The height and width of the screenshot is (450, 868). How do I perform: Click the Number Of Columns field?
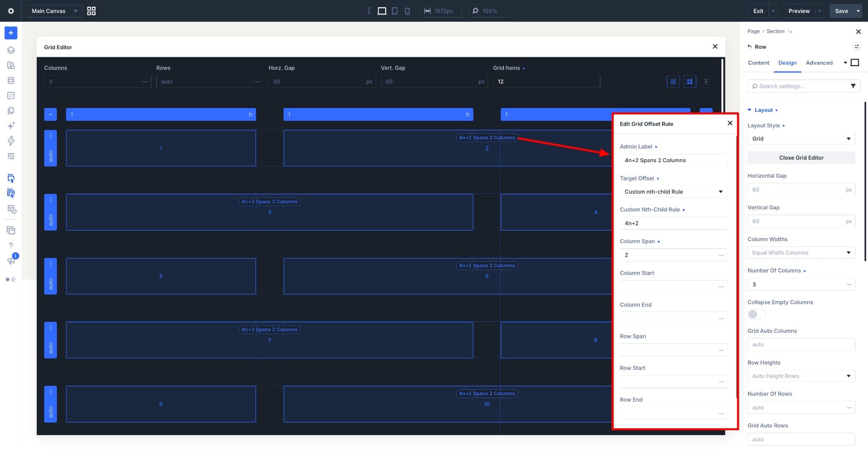(x=801, y=284)
